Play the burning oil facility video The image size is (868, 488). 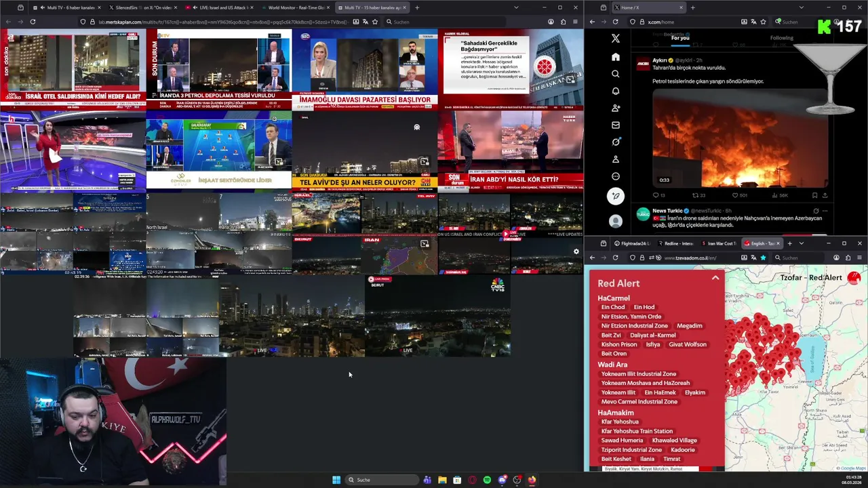click(x=740, y=139)
